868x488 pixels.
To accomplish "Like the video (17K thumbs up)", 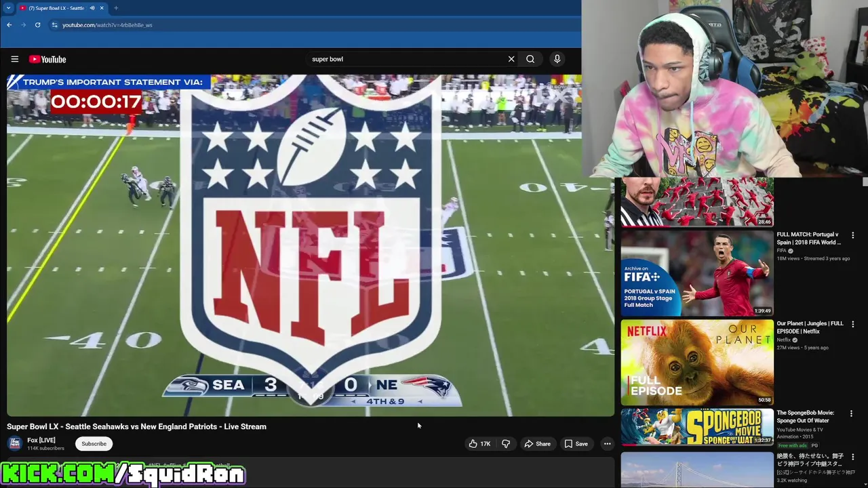I will click(x=479, y=444).
